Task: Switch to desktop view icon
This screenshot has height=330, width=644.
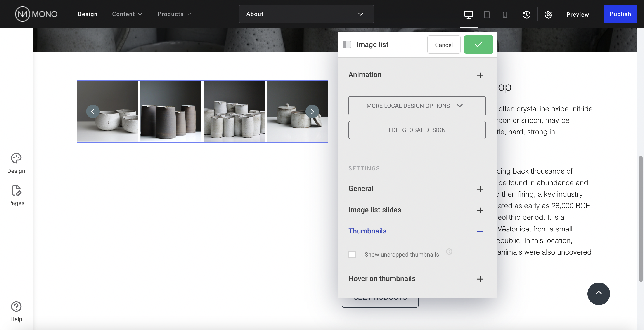Action: 469,14
